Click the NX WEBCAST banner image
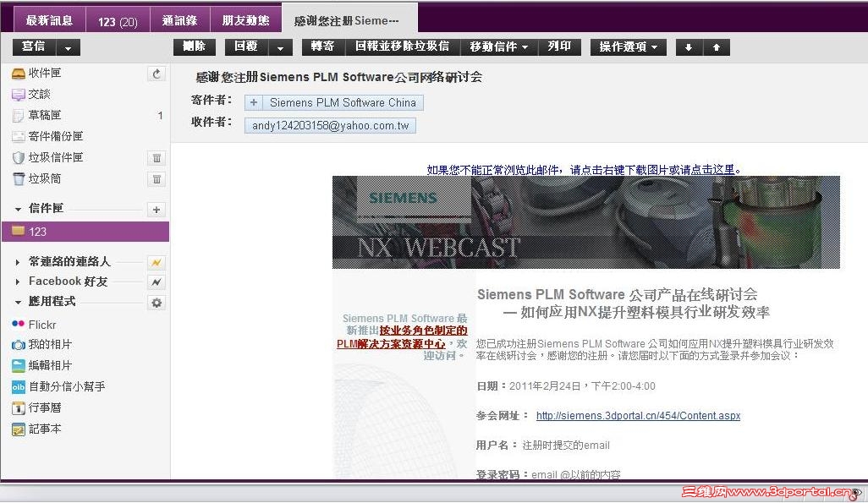 [x=585, y=221]
